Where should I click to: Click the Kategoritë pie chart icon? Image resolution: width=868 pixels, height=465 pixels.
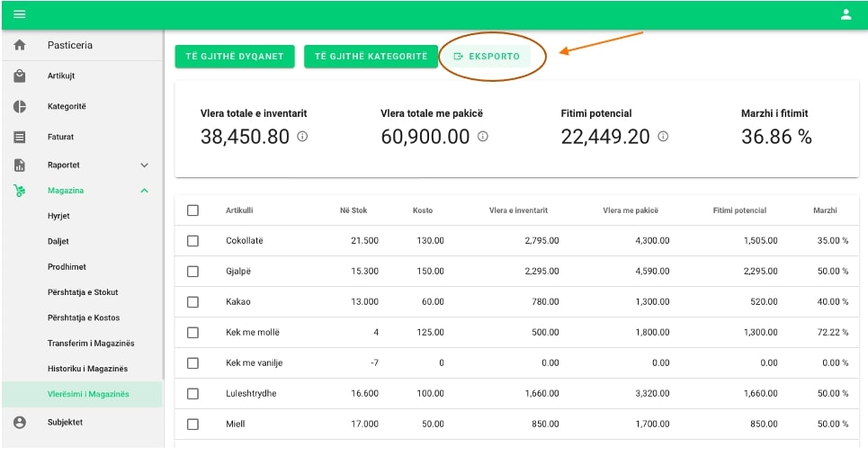(x=20, y=107)
